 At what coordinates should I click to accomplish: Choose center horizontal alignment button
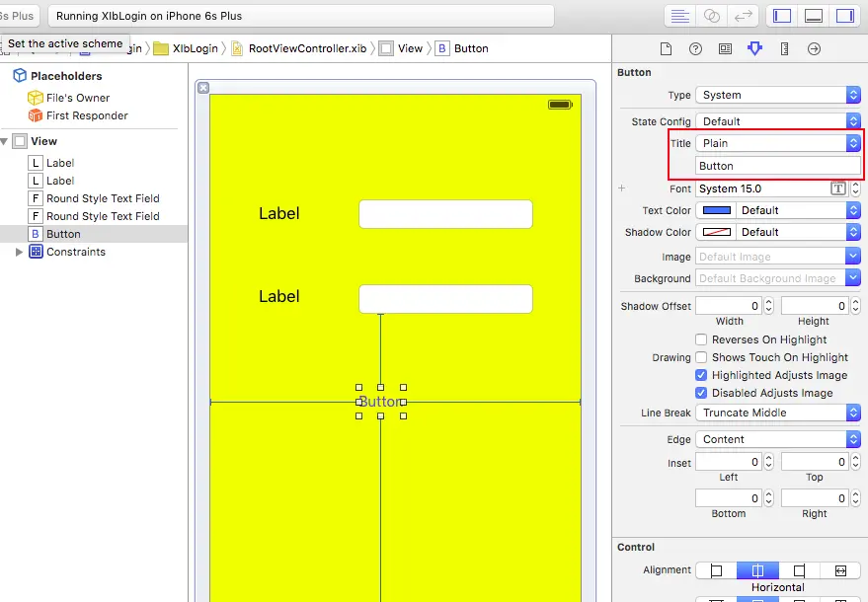pos(757,569)
